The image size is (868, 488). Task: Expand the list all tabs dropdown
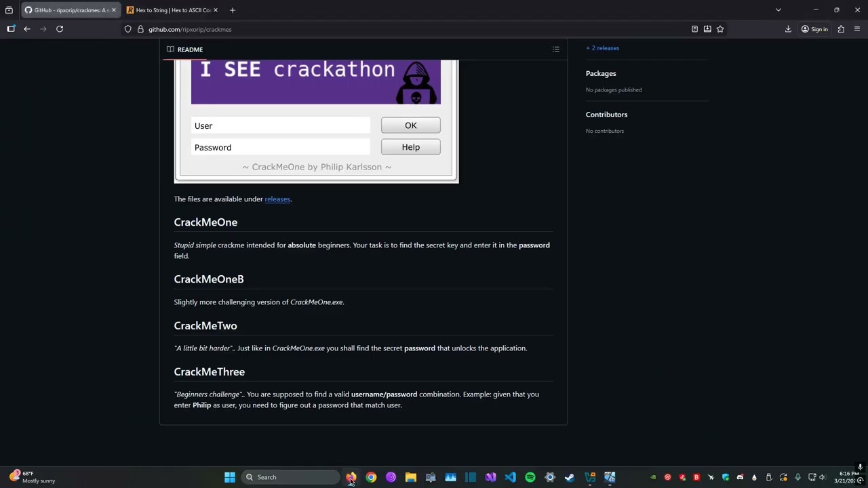pos(778,10)
